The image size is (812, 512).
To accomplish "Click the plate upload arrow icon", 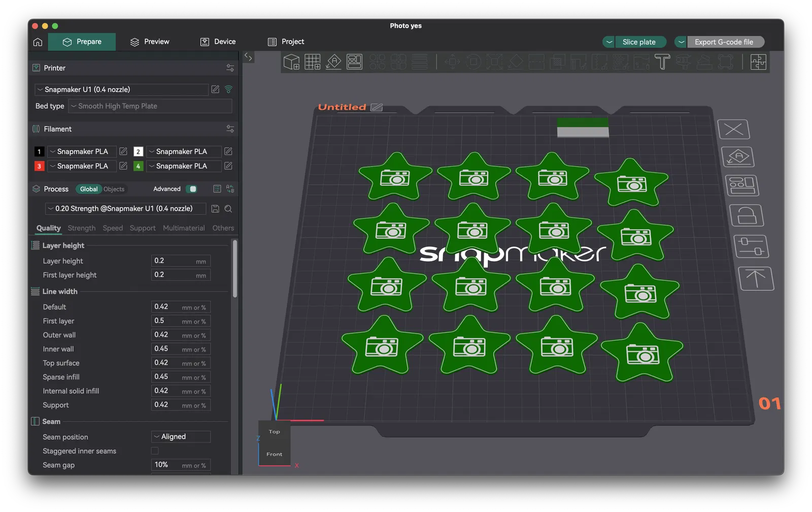I will pyautogui.click(x=756, y=278).
